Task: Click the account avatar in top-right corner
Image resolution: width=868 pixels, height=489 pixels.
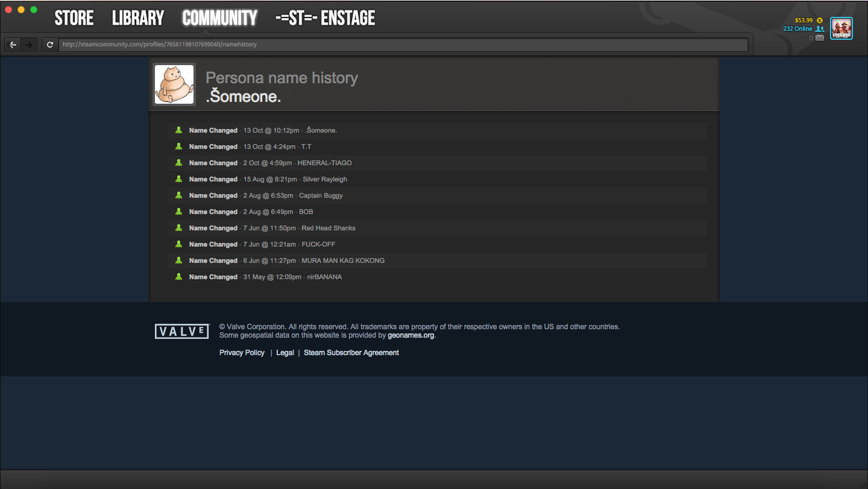Action: (841, 28)
